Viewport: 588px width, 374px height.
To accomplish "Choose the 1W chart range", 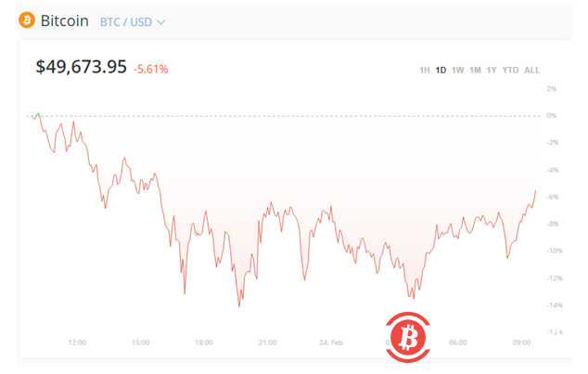I will [457, 70].
